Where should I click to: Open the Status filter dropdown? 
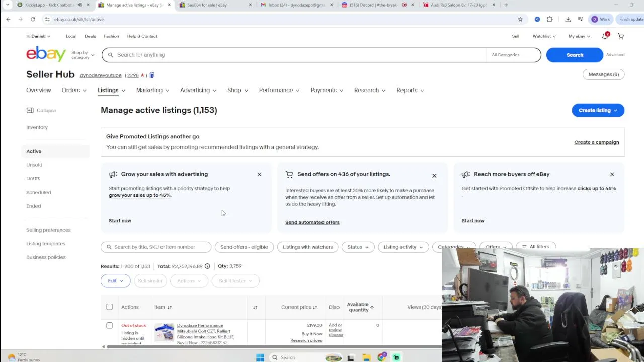pos(358,247)
